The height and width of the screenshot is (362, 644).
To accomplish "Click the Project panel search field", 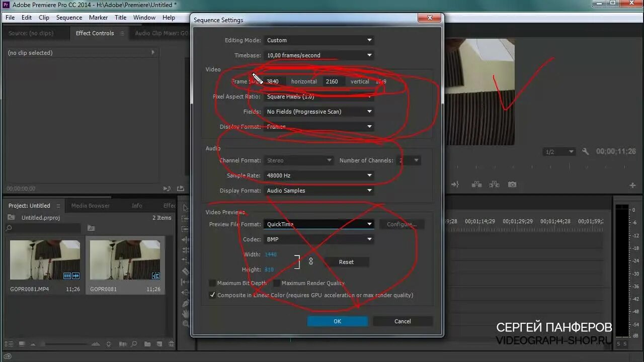I will [x=43, y=228].
